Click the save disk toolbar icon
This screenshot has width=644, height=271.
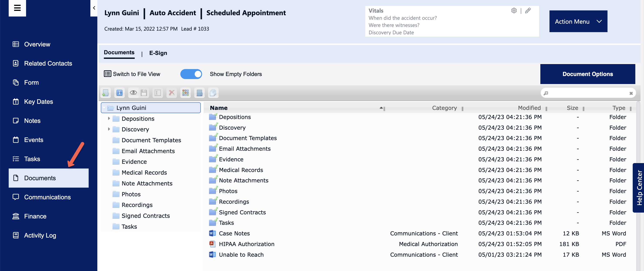(144, 93)
